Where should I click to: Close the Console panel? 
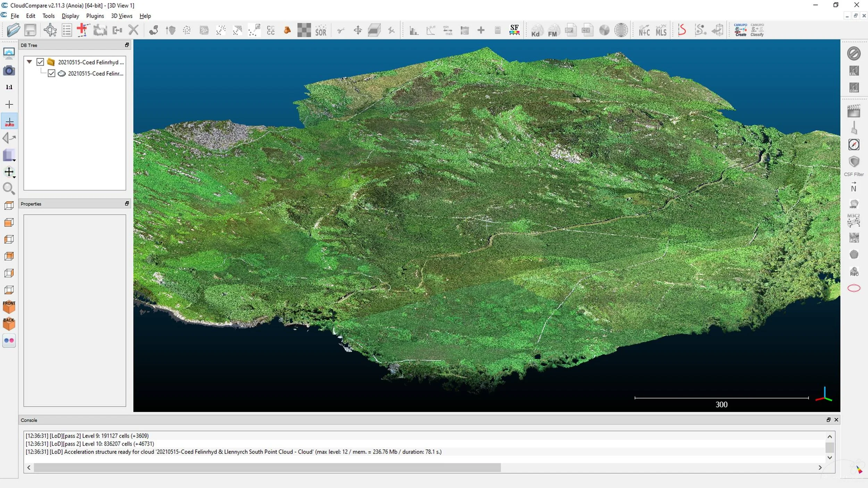tap(836, 420)
